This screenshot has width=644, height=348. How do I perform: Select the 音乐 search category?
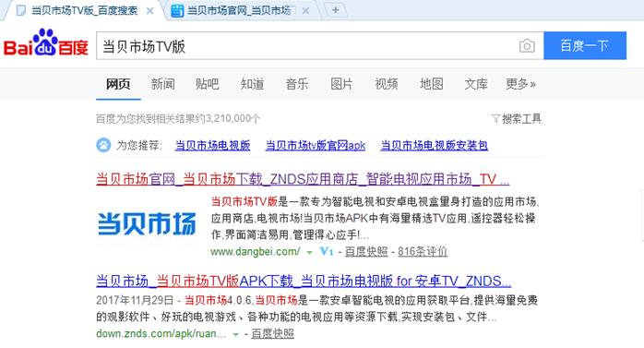tap(296, 84)
